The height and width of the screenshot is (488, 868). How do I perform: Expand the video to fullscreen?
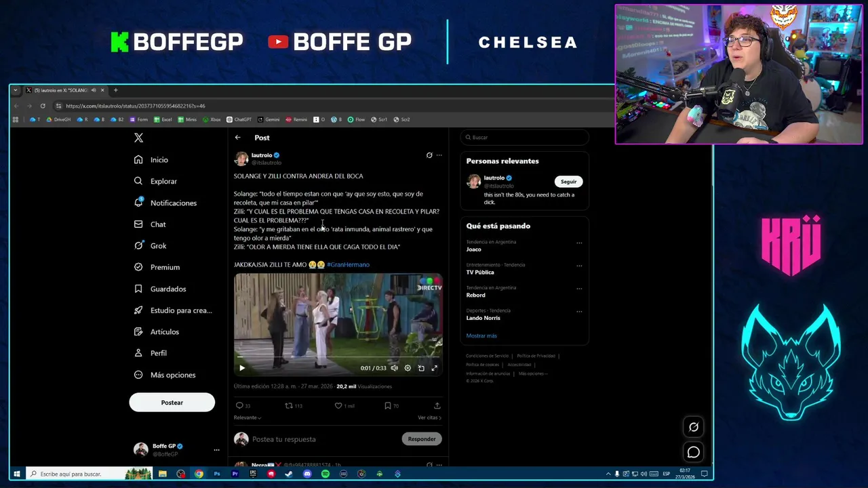click(x=435, y=368)
